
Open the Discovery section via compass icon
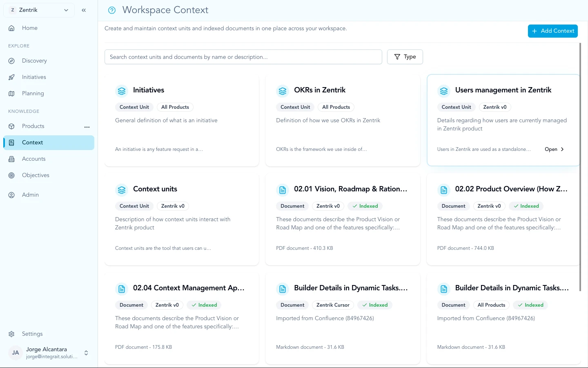(x=11, y=61)
